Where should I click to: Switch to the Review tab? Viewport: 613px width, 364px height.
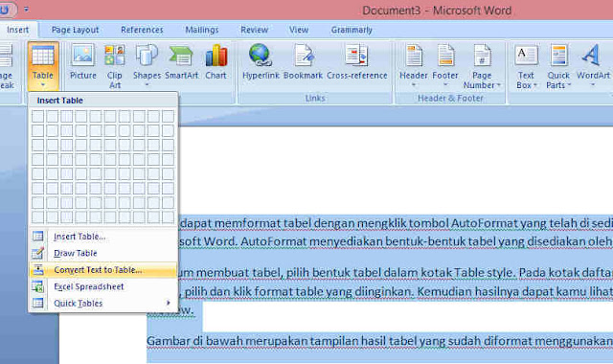pos(255,30)
